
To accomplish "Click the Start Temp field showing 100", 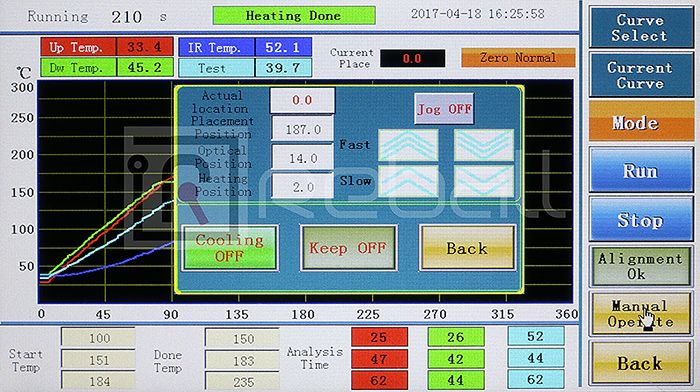I will tap(98, 338).
